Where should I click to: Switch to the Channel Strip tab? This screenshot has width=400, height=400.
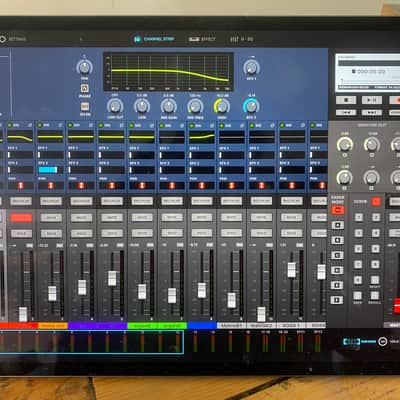coord(155,39)
